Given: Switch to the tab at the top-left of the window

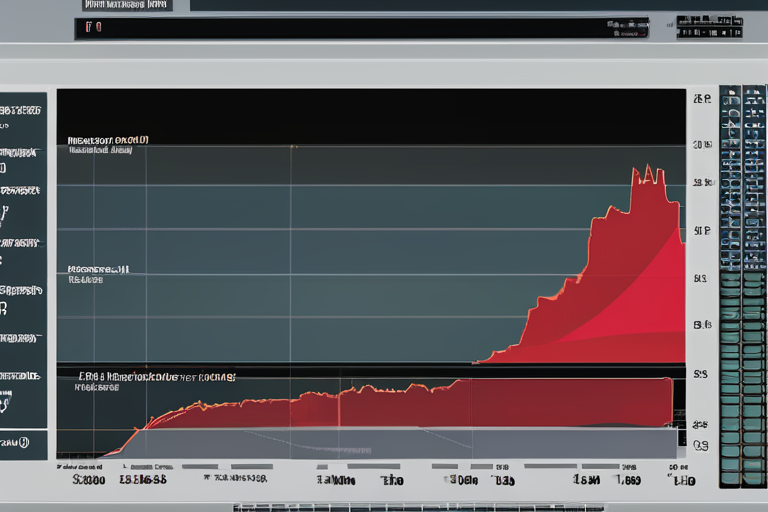Looking at the screenshot, I should tap(127, 5).
